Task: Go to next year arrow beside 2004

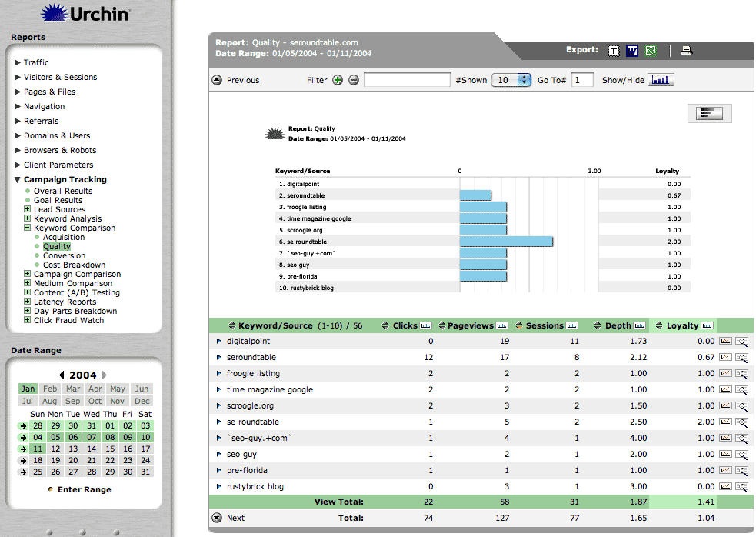Action: click(104, 375)
